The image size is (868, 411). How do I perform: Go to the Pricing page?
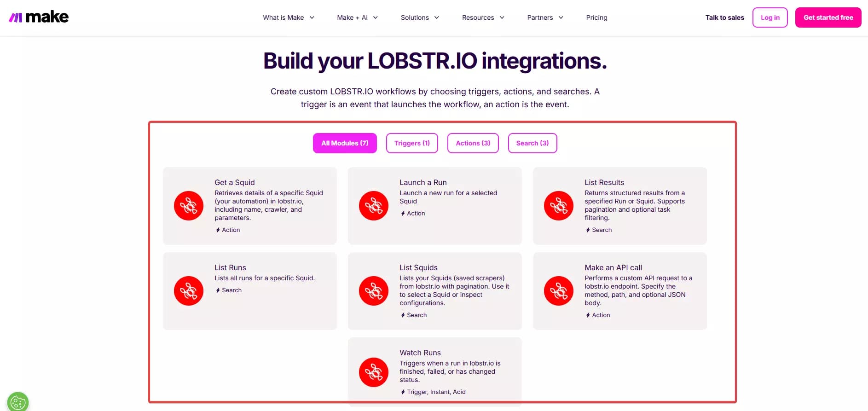pyautogui.click(x=596, y=17)
